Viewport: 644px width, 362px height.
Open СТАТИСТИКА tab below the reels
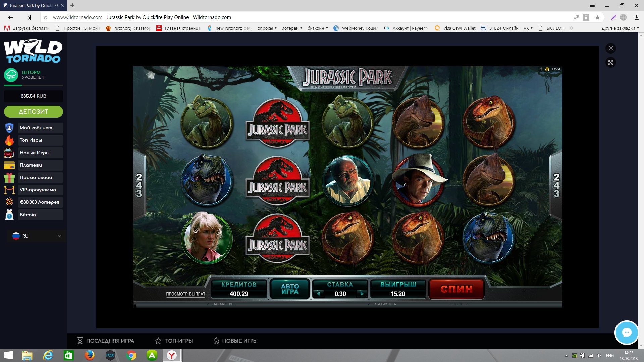(384, 304)
